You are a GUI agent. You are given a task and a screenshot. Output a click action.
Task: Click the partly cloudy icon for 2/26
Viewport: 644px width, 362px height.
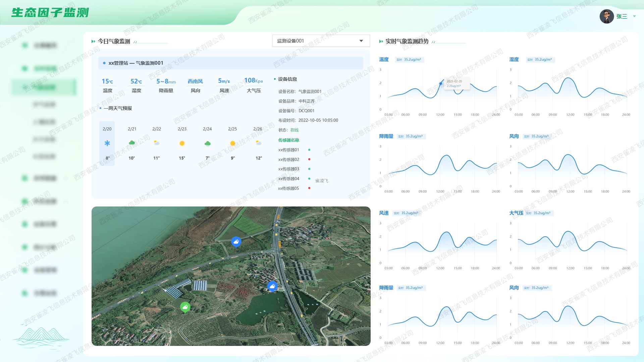pos(258,143)
